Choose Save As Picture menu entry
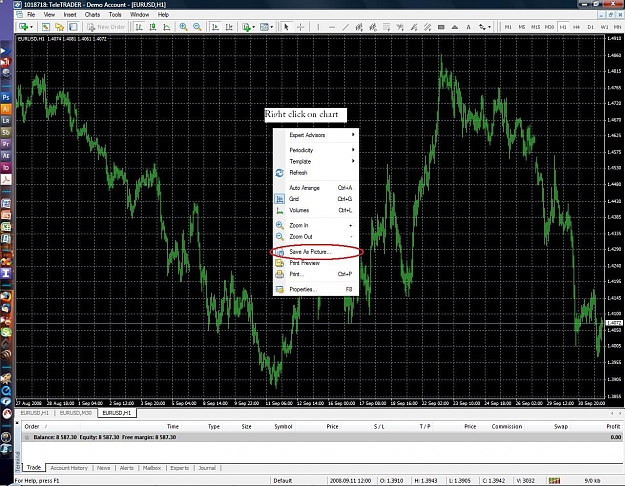The image size is (625, 486). (x=316, y=252)
